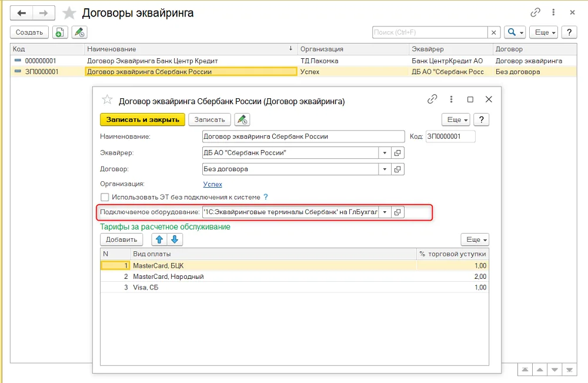Image resolution: width=588 pixels, height=383 pixels.
Task: Click Записать и закрыть button
Action: (x=142, y=119)
